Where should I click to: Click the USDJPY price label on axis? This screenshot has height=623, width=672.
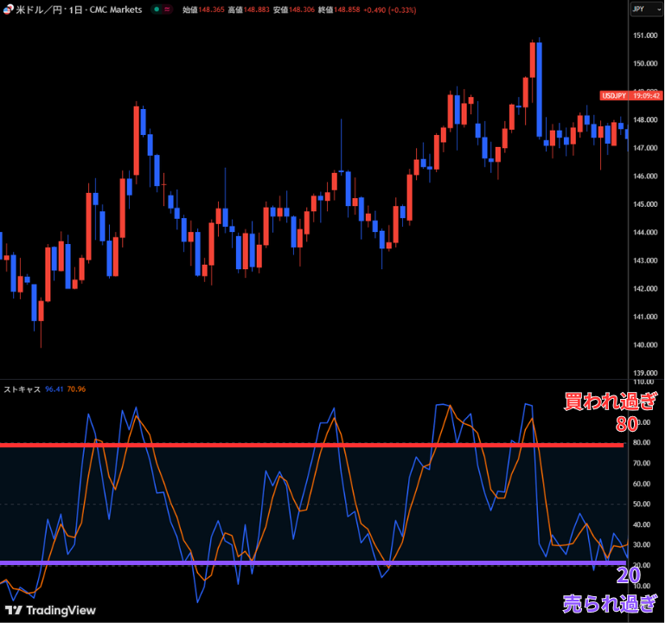[x=614, y=96]
